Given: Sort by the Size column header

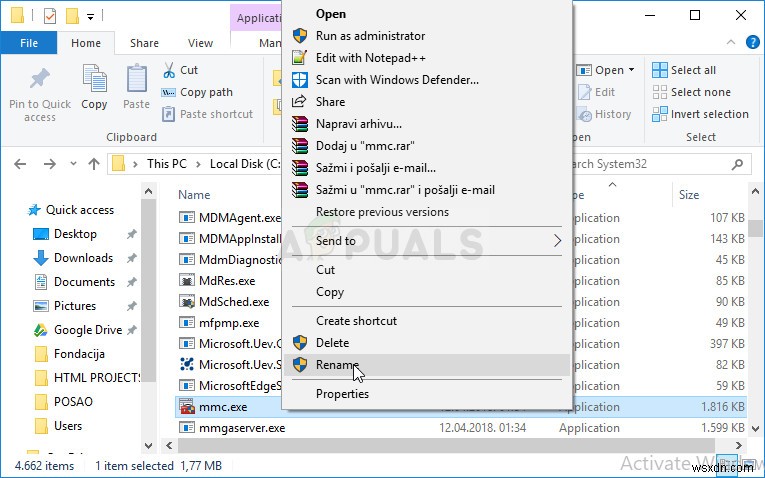Looking at the screenshot, I should [x=689, y=195].
